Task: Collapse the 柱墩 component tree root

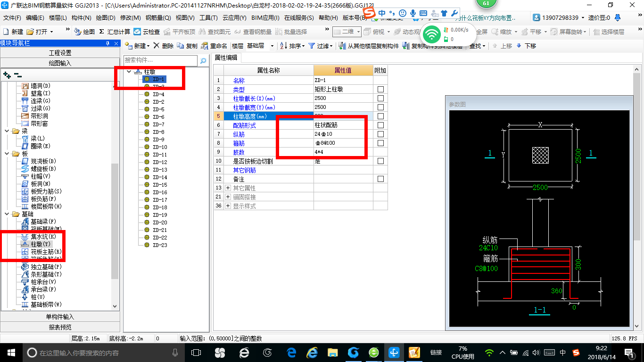Action: coord(129,72)
